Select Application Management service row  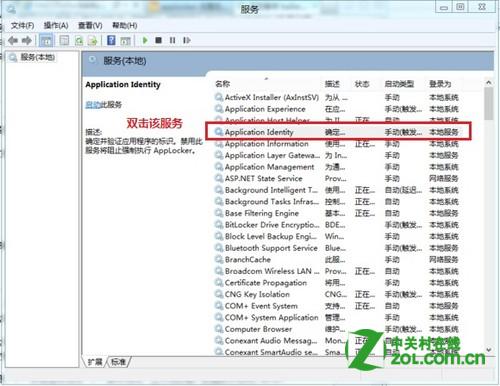pos(337,167)
